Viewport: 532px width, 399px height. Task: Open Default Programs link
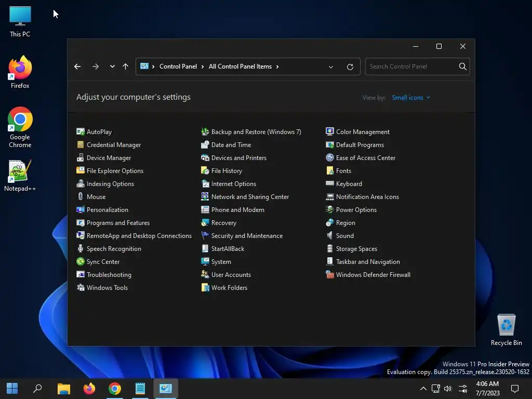point(360,145)
